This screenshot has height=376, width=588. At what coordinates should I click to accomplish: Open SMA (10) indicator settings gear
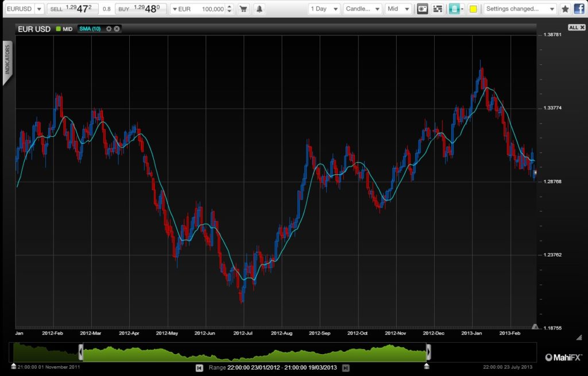click(109, 29)
